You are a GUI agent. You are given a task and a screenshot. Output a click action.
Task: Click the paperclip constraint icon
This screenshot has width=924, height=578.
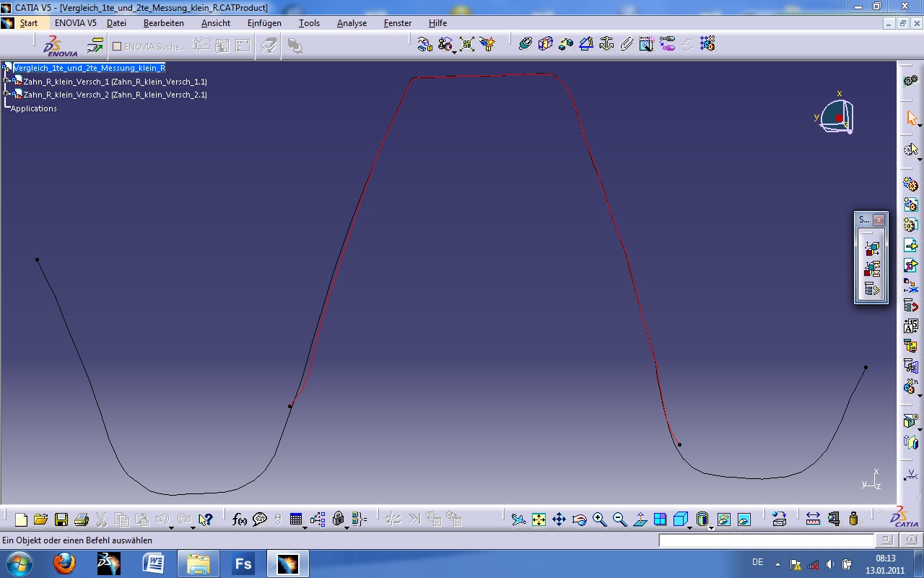pos(627,44)
